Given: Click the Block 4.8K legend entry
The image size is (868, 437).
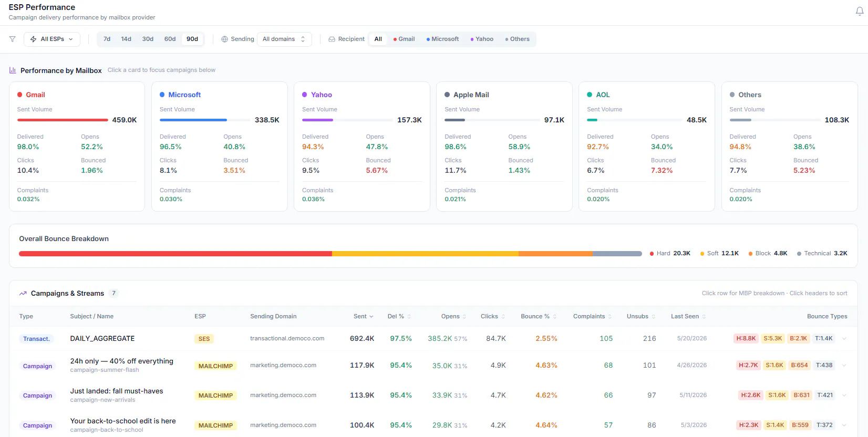Looking at the screenshot, I should [768, 254].
